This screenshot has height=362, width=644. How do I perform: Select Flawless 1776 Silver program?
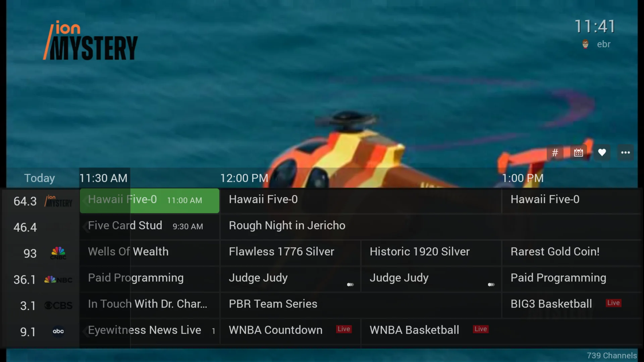coord(290,253)
